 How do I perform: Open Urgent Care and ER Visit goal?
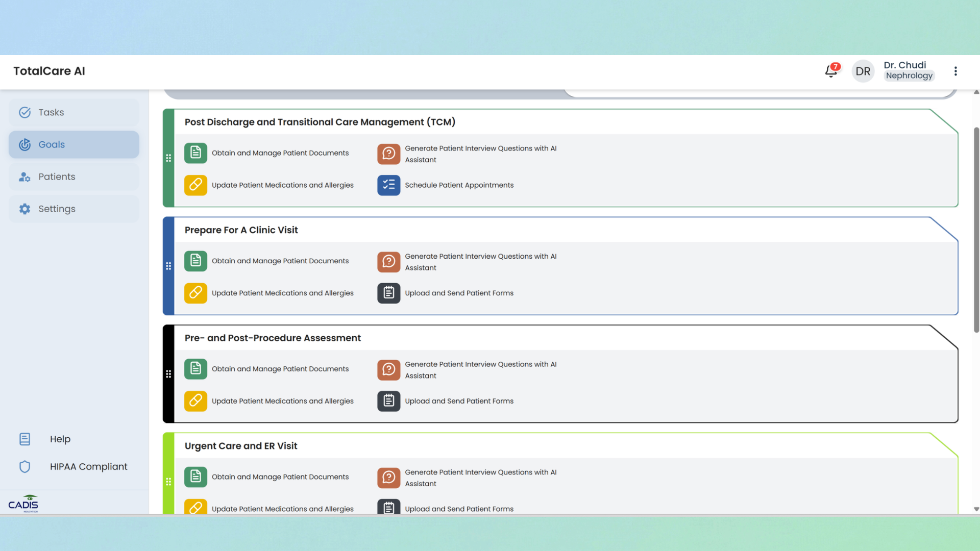point(241,446)
